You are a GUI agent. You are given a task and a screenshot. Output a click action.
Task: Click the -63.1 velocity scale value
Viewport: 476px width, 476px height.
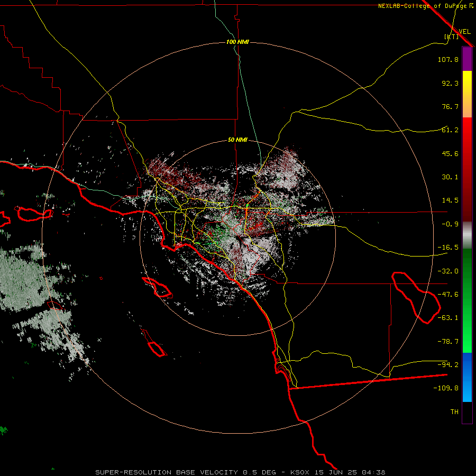click(x=448, y=318)
